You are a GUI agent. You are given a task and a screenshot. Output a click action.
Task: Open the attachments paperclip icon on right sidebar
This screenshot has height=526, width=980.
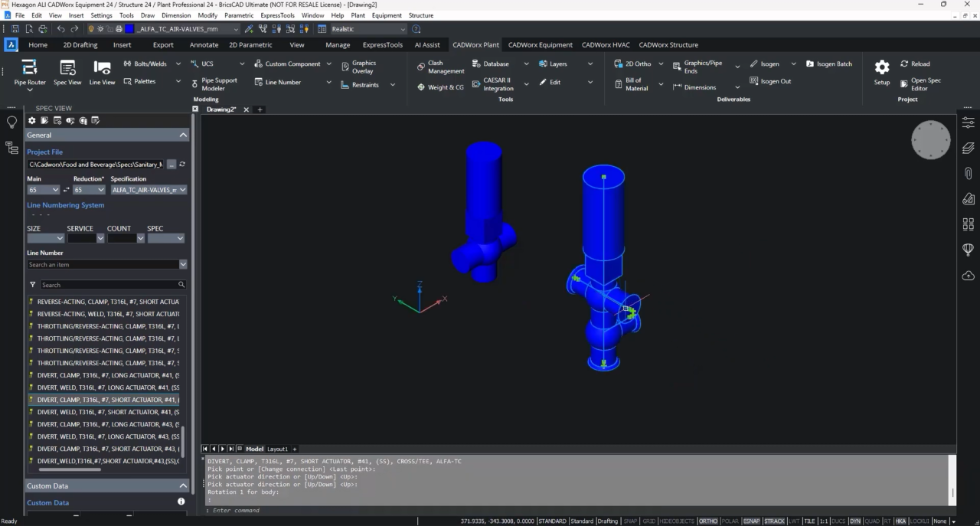point(968,174)
